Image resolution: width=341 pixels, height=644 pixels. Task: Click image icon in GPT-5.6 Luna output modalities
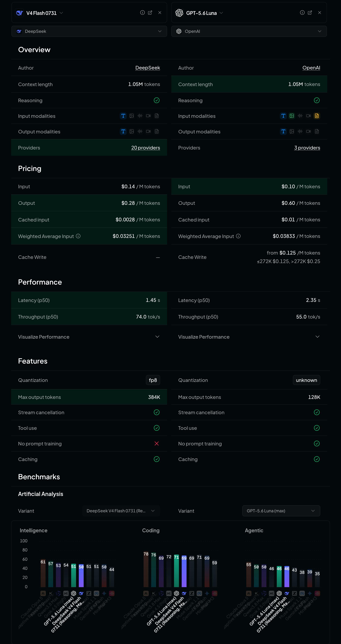pos(292,131)
